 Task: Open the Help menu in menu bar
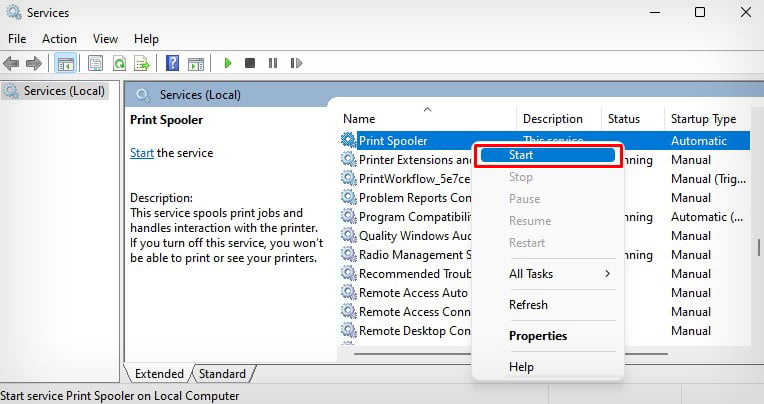tap(146, 38)
